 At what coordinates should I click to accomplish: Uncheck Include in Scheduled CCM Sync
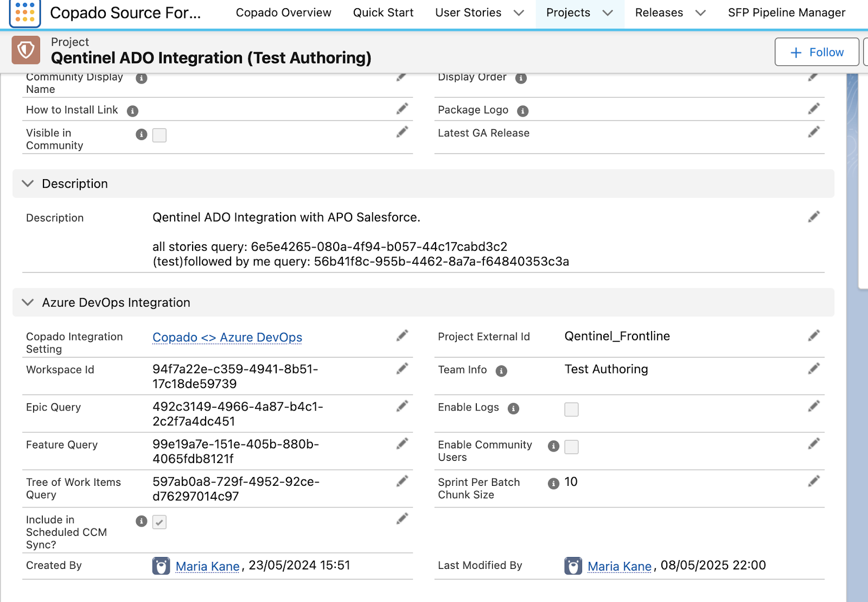(x=159, y=522)
